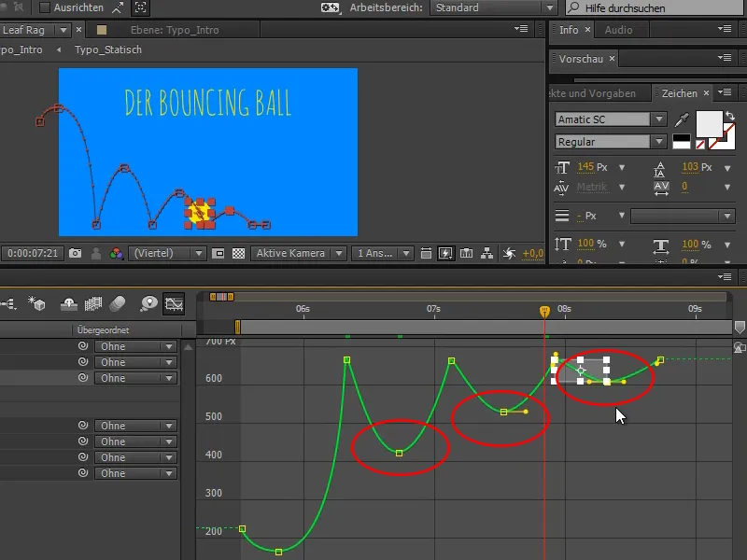
Task: Pick a color with the Zeichen eyedropper
Action: click(x=682, y=119)
